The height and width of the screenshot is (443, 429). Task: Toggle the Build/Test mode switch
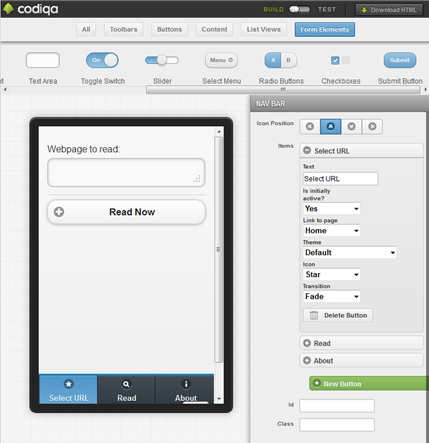click(299, 9)
